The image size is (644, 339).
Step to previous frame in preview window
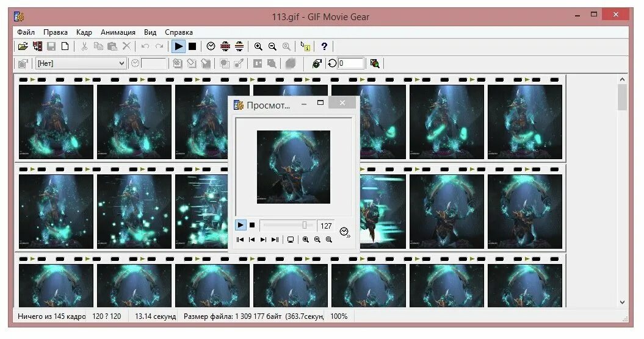[251, 240]
